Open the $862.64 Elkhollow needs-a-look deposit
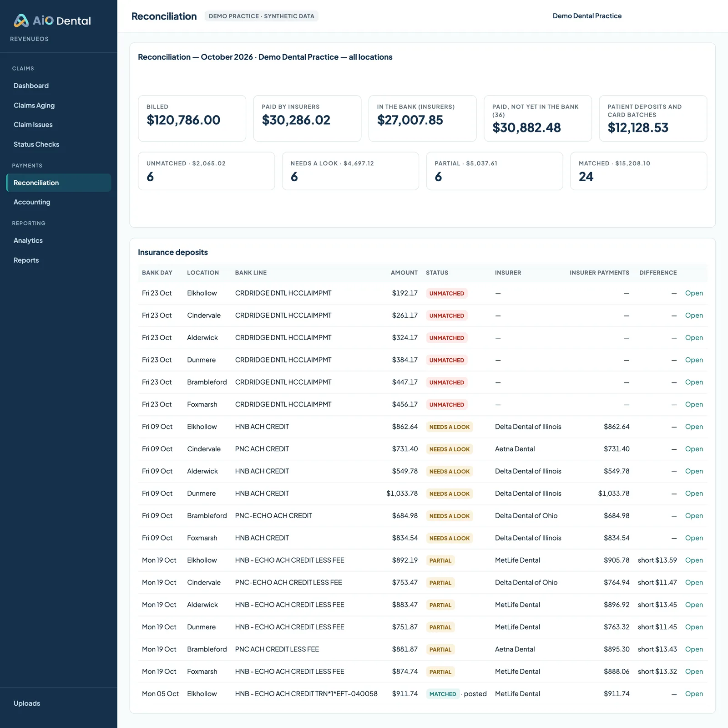The image size is (728, 728). click(694, 427)
